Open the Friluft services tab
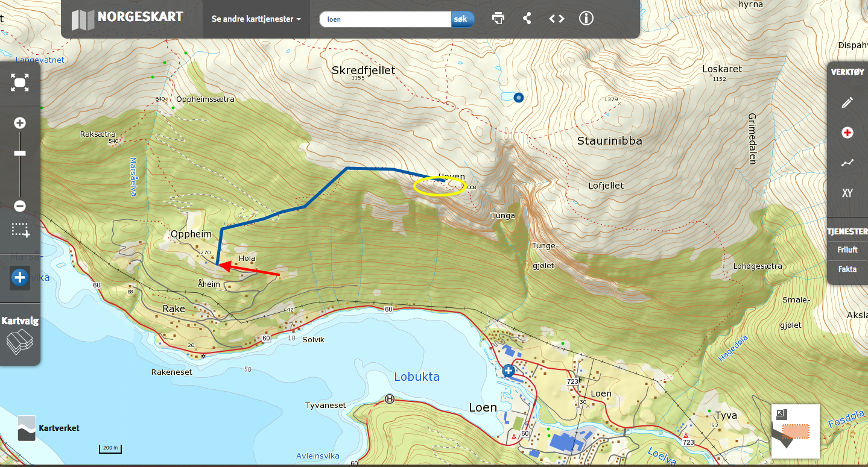The width and height of the screenshot is (868, 467). pyautogui.click(x=847, y=250)
